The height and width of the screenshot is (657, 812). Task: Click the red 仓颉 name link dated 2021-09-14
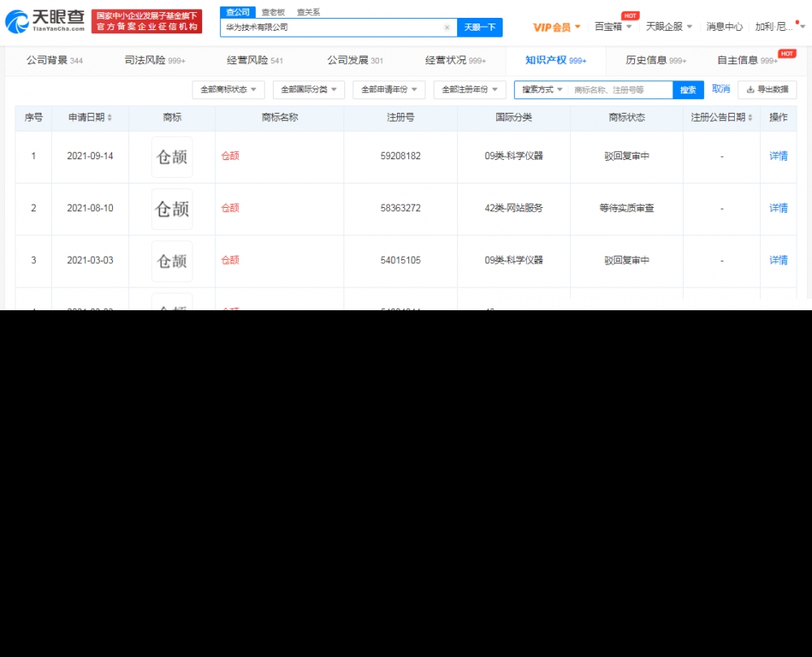click(230, 156)
